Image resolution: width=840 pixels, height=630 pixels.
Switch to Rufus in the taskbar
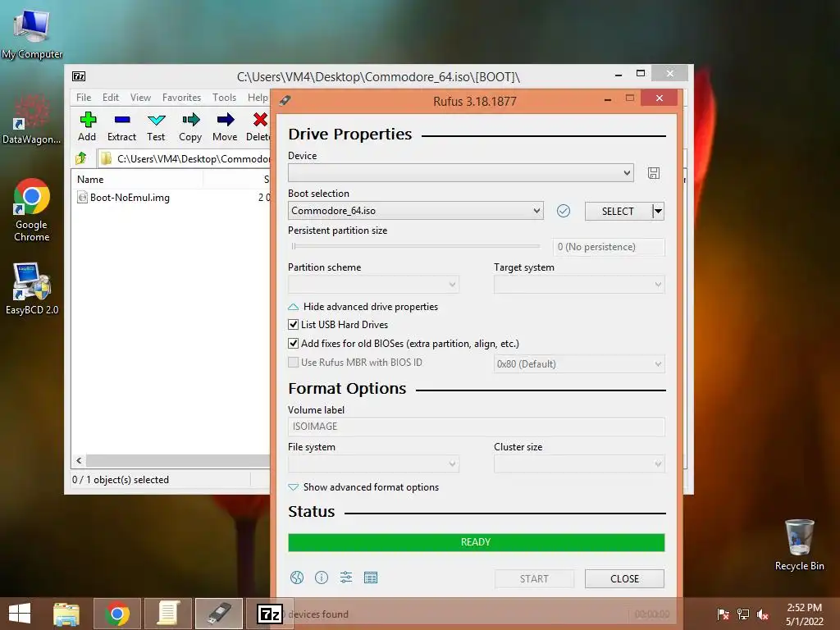[219, 614]
